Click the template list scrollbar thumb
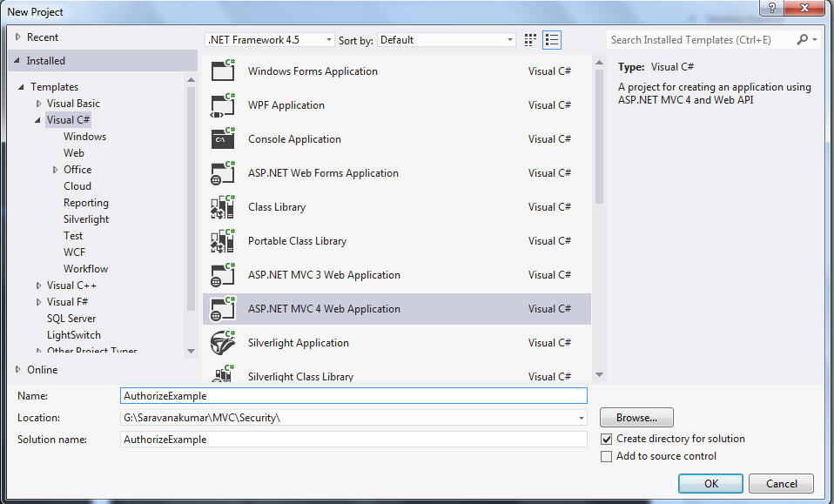This screenshot has height=504, width=834. (x=600, y=137)
